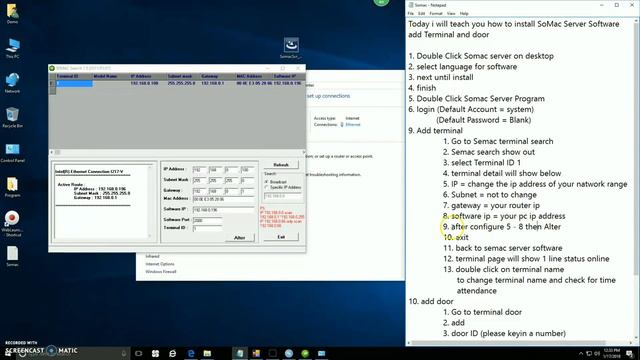The width and height of the screenshot is (640, 360).
Task: Click the Mac Address field
Action: point(223,199)
